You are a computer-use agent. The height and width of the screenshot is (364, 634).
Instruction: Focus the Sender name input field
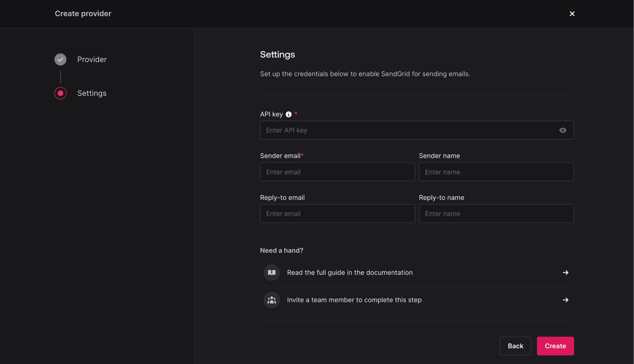pyautogui.click(x=496, y=172)
